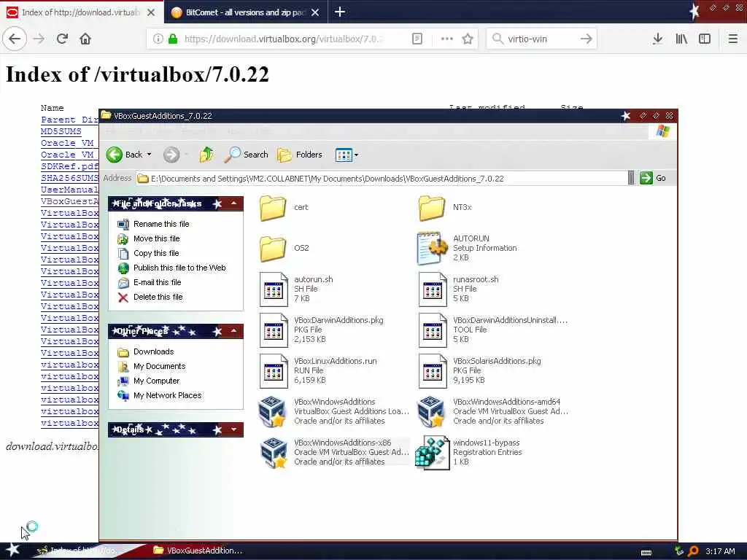Select the NT3x folder icon
The image size is (747, 560).
[432, 208]
